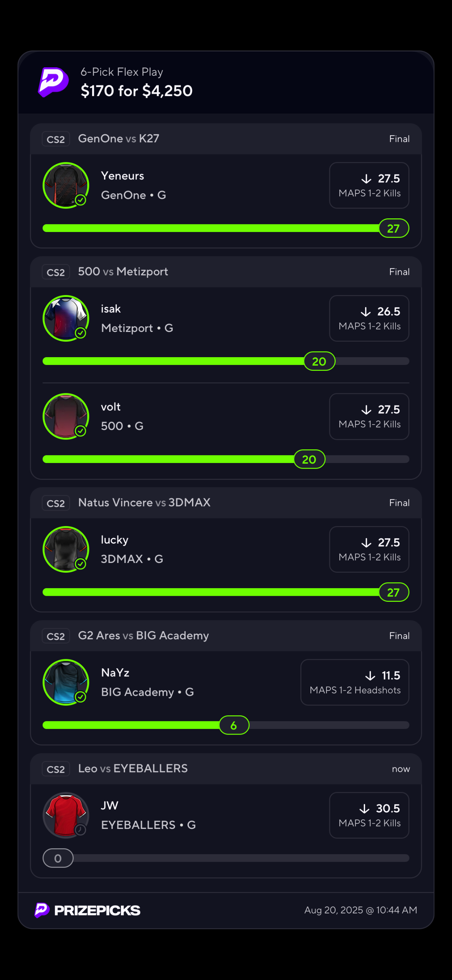Select the Natus Vincere vs 3DMAX header
452x980 pixels.
[144, 503]
